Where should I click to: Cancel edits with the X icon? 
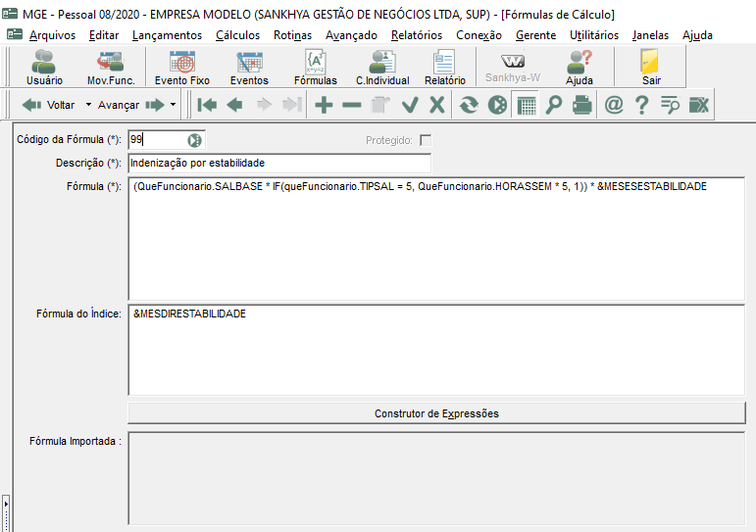coord(436,105)
